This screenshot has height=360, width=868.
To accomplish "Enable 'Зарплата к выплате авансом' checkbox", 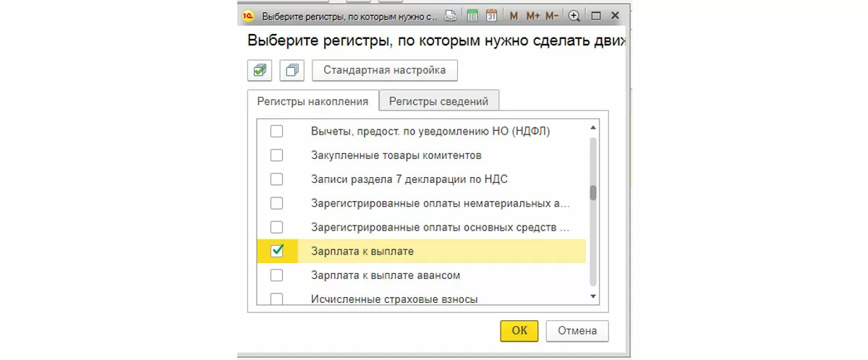I will tap(277, 275).
